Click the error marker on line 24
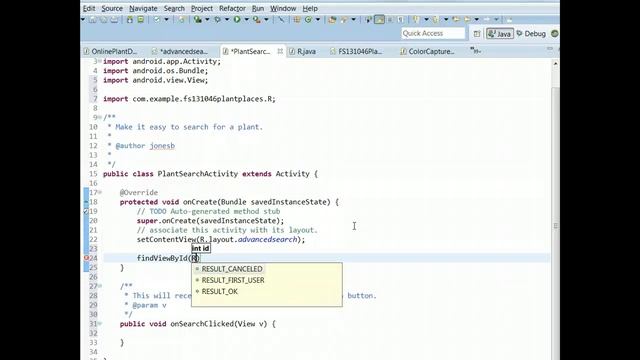 [86, 258]
